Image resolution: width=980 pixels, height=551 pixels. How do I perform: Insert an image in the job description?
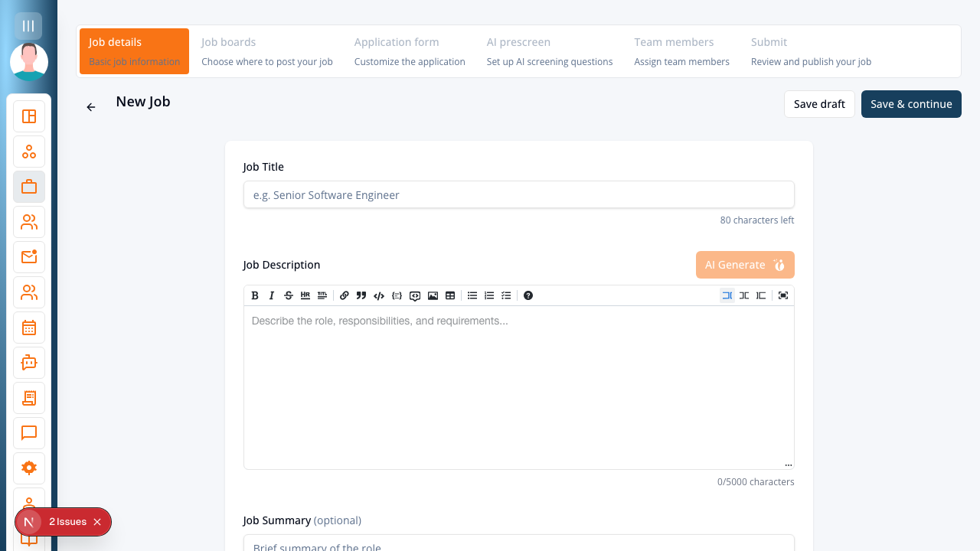click(x=433, y=295)
